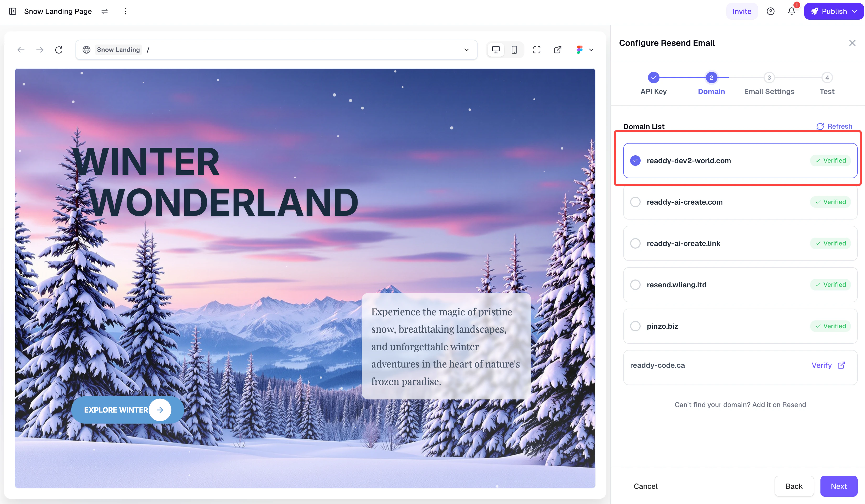Open the project options menu
The width and height of the screenshot is (865, 504).
125,11
